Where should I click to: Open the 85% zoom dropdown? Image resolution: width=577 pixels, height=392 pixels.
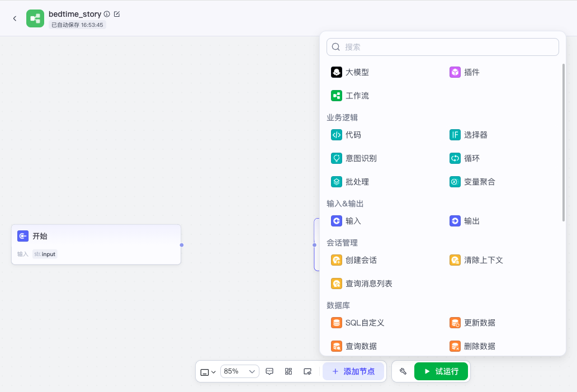click(239, 371)
